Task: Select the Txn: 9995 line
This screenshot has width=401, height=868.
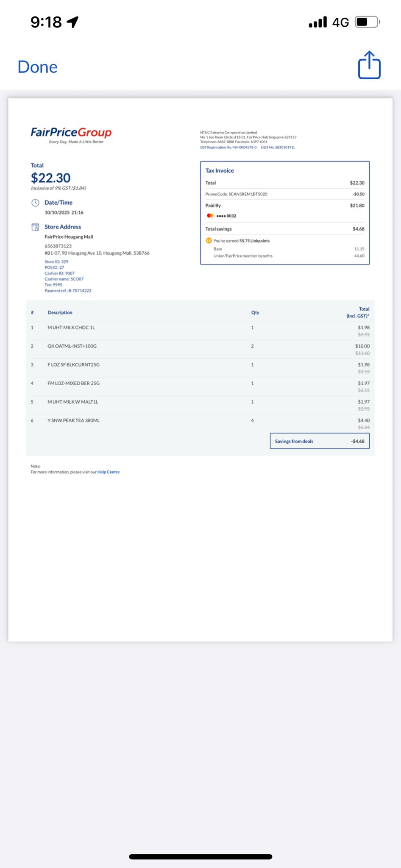Action: pyautogui.click(x=53, y=285)
